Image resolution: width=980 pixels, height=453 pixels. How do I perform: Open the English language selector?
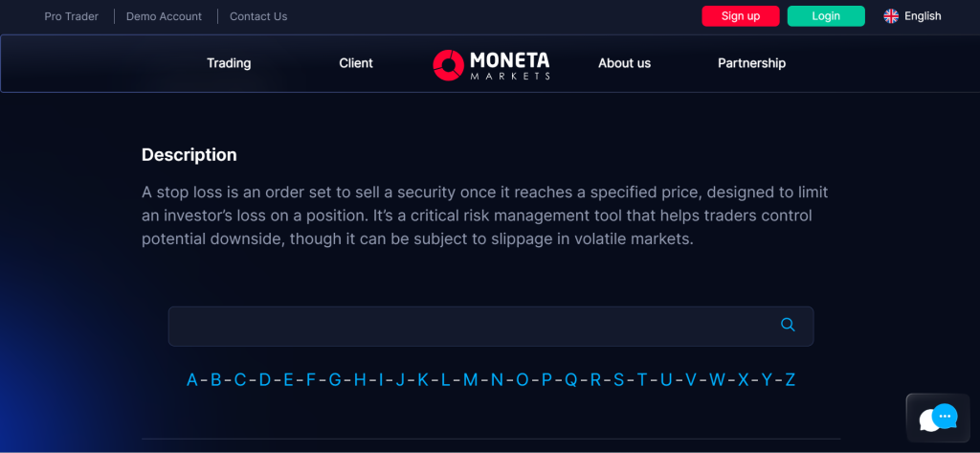click(x=922, y=16)
